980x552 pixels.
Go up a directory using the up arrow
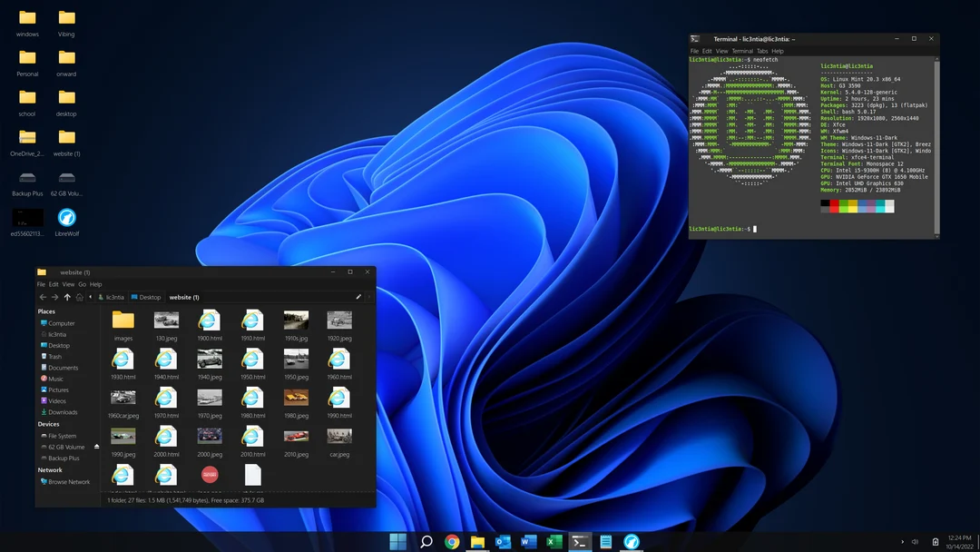click(66, 297)
